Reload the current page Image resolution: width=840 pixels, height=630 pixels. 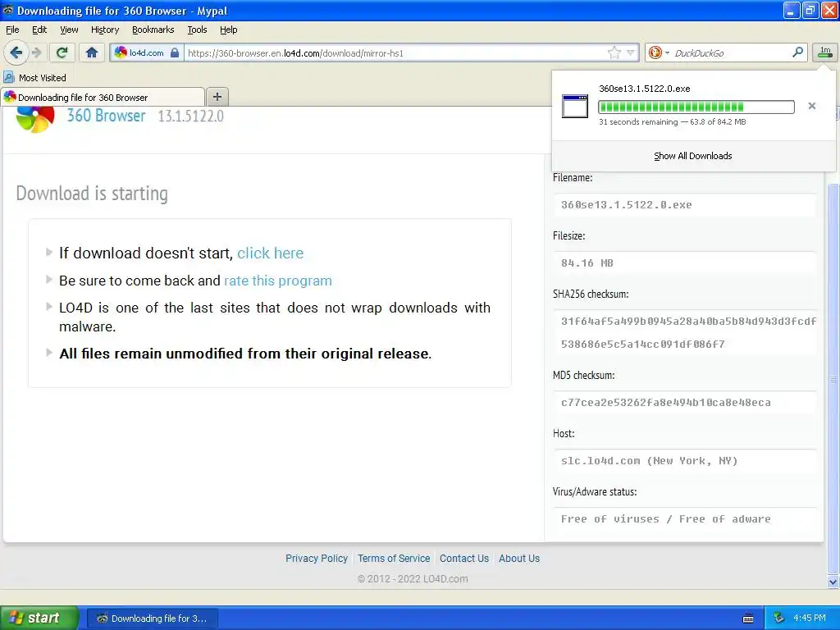(x=62, y=52)
